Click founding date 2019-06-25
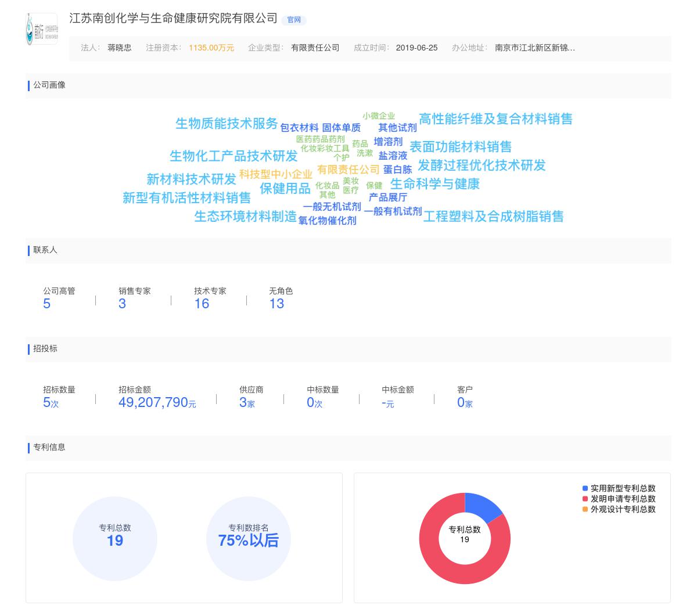697x616 pixels. coord(416,48)
